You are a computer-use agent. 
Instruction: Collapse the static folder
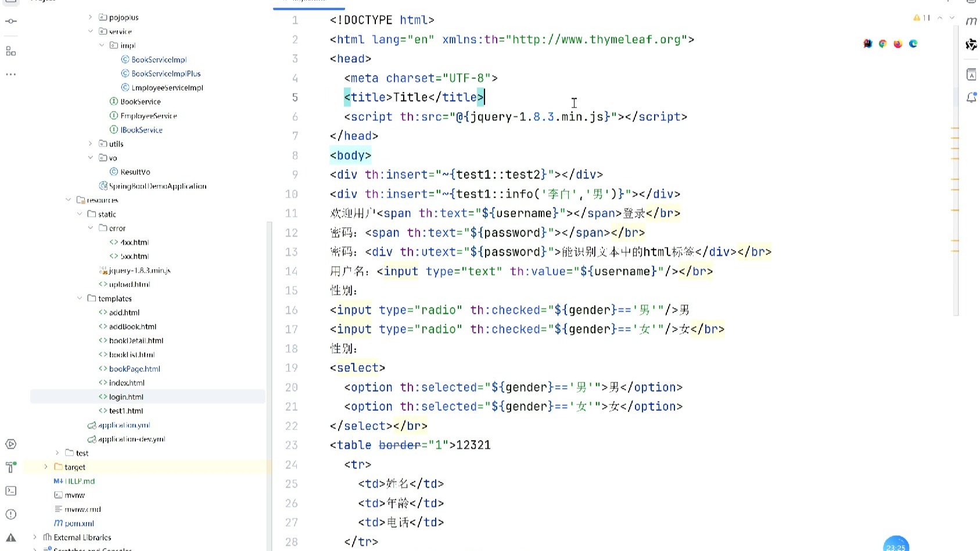(x=80, y=214)
